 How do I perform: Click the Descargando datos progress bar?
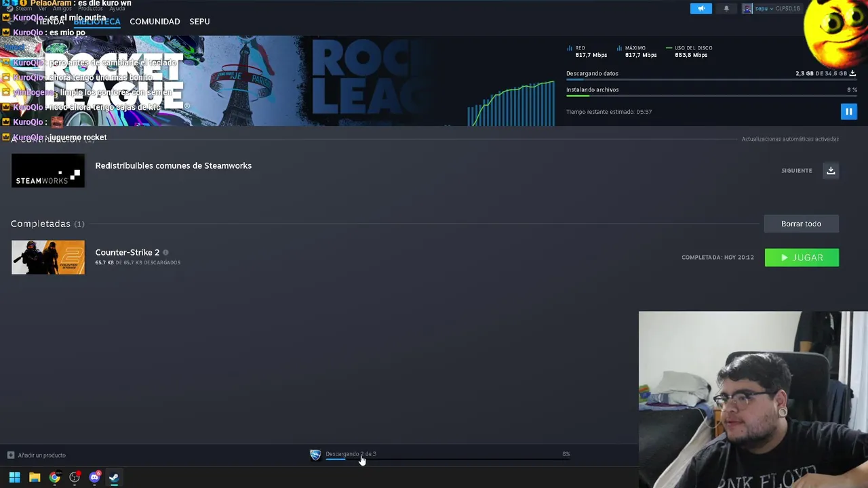(711, 80)
